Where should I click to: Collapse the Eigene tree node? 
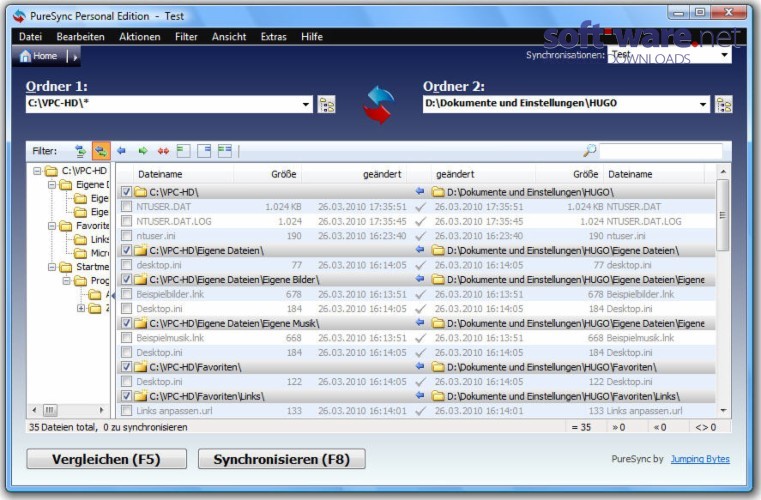[51, 185]
